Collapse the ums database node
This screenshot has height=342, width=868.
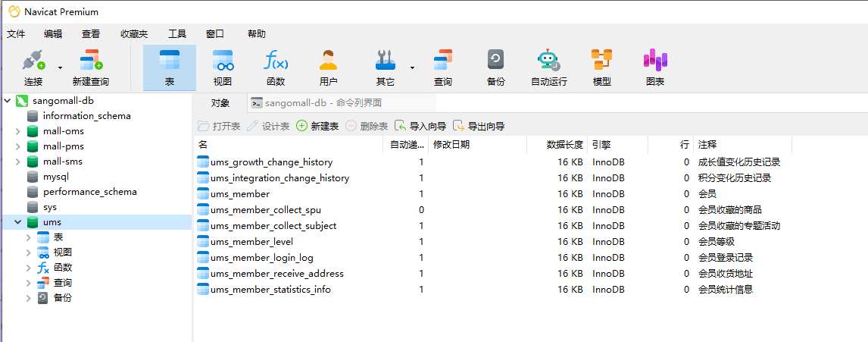17,222
